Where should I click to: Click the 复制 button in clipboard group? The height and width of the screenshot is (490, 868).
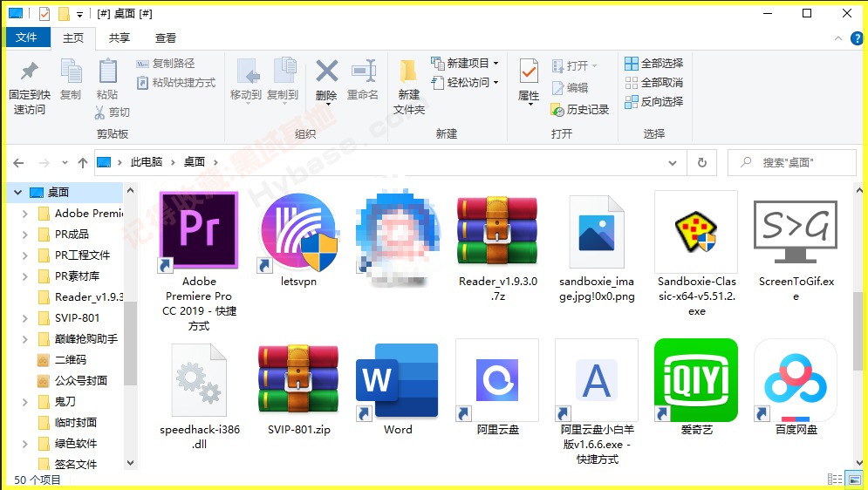click(x=71, y=79)
